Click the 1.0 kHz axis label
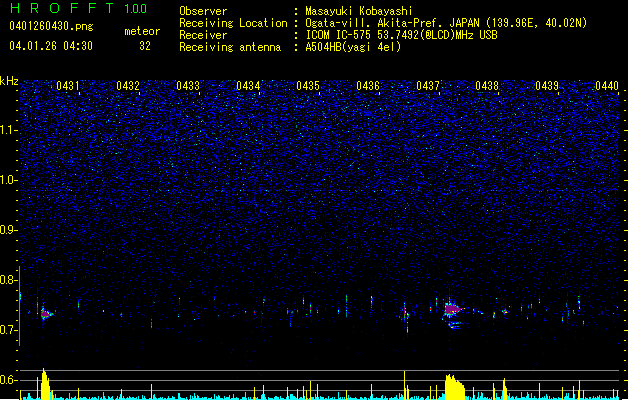Screen dimensions: 629x400 8,180
